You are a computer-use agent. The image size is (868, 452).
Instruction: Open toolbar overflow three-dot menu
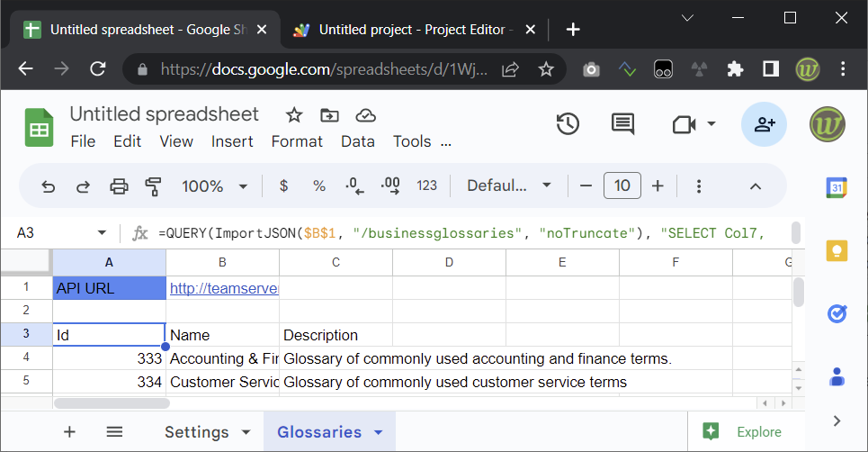click(x=699, y=186)
